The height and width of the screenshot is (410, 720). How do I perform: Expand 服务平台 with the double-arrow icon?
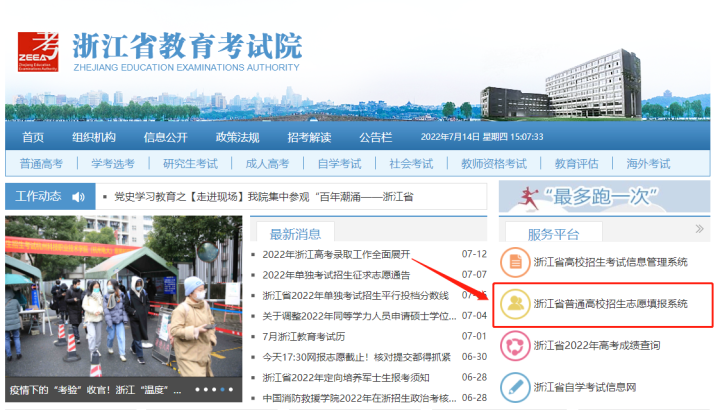[x=699, y=229]
